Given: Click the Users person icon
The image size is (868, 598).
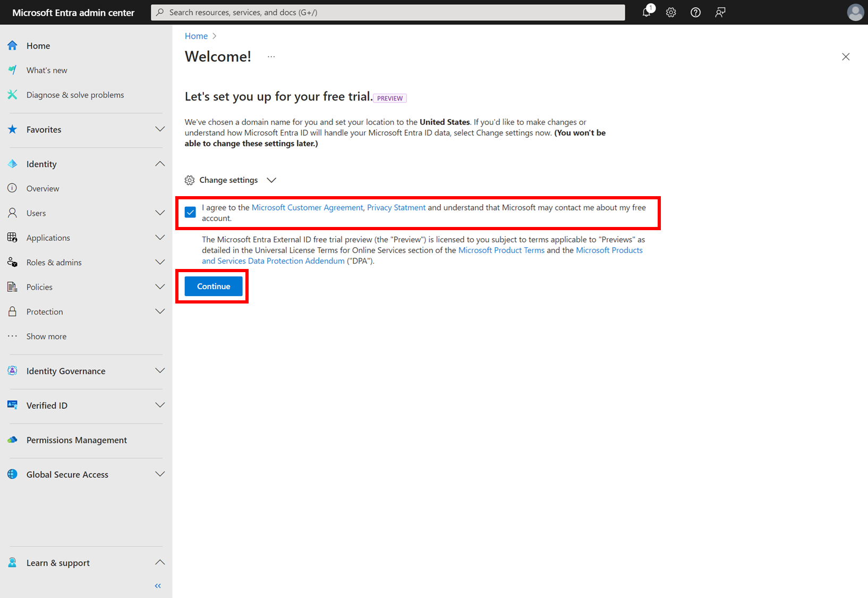Looking at the screenshot, I should pyautogui.click(x=12, y=213).
